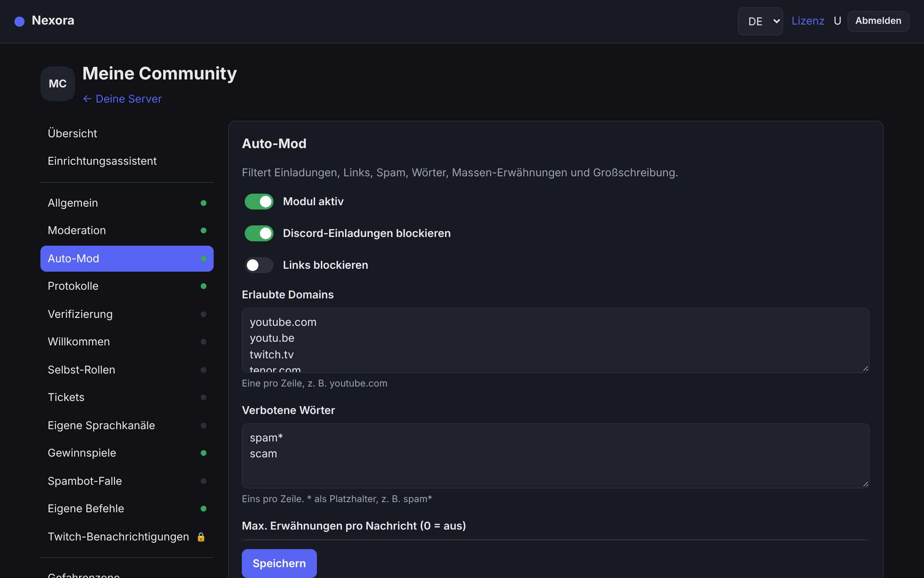Click the Nexora logo dot
924x578 pixels.
(19, 21)
